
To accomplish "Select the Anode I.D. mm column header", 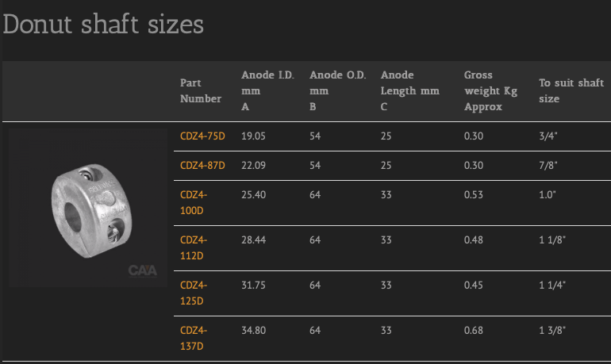I will [x=267, y=90].
